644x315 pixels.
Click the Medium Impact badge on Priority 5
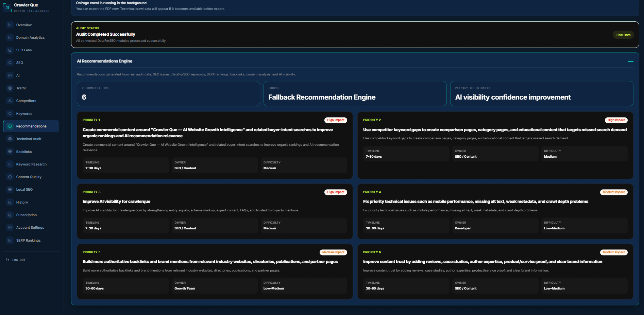333,252
